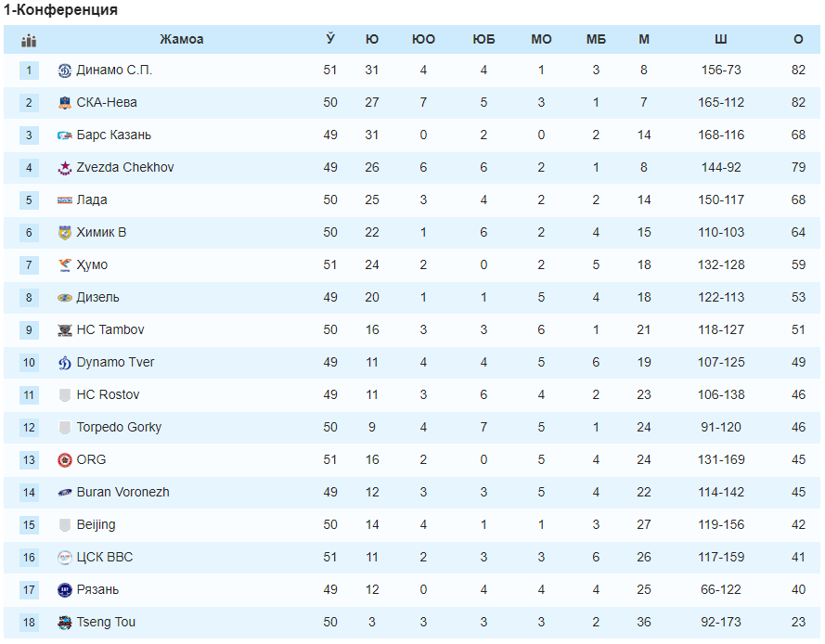Open the Torpedo Gorky team link
Image resolution: width=825 pixels, height=644 pixels.
tap(119, 427)
